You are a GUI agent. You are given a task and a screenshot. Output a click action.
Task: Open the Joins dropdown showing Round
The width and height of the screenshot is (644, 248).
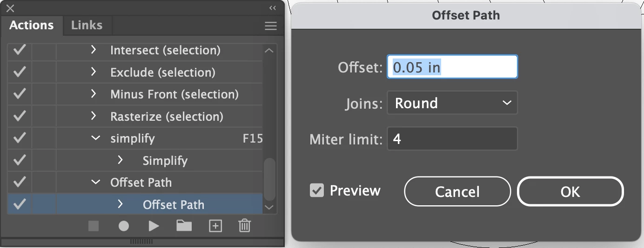[x=452, y=103]
